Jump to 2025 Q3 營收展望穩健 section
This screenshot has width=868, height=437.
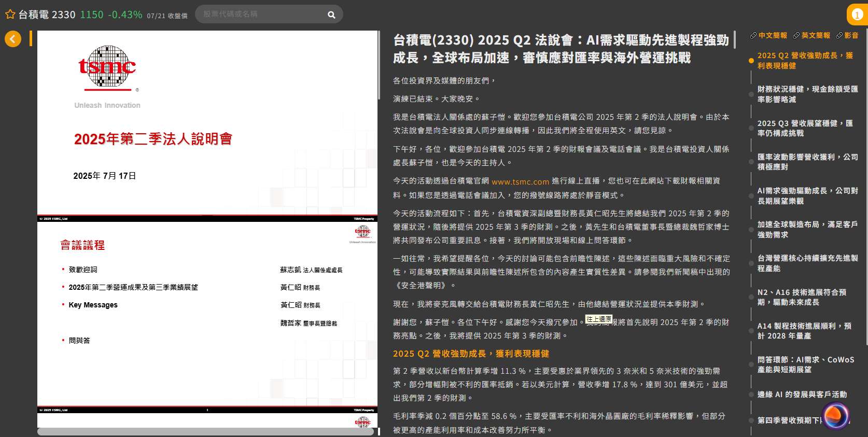(805, 128)
